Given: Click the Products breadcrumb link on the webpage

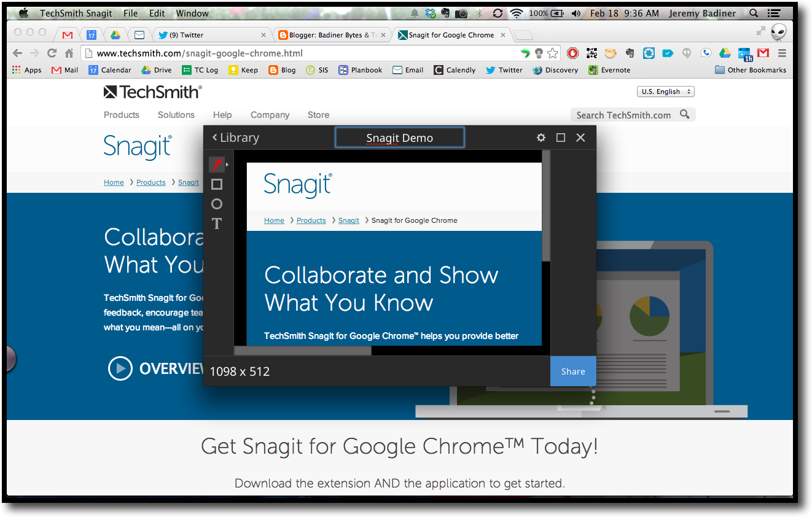Looking at the screenshot, I should 151,182.
